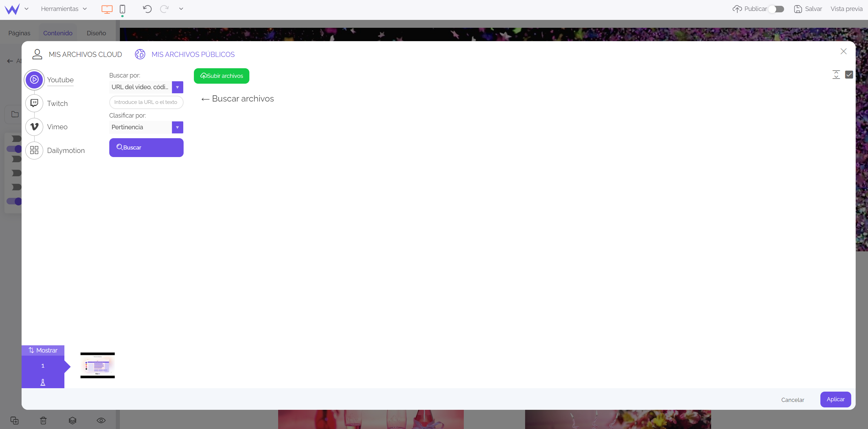Click the Subir archivos green button
Screen dimensions: 868x429
pos(221,76)
